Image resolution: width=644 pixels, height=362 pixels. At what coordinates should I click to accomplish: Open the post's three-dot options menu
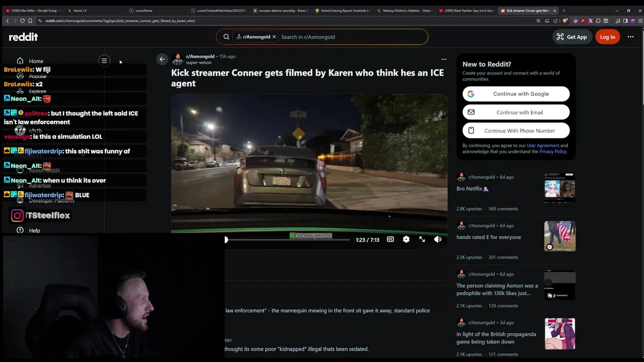(x=444, y=59)
